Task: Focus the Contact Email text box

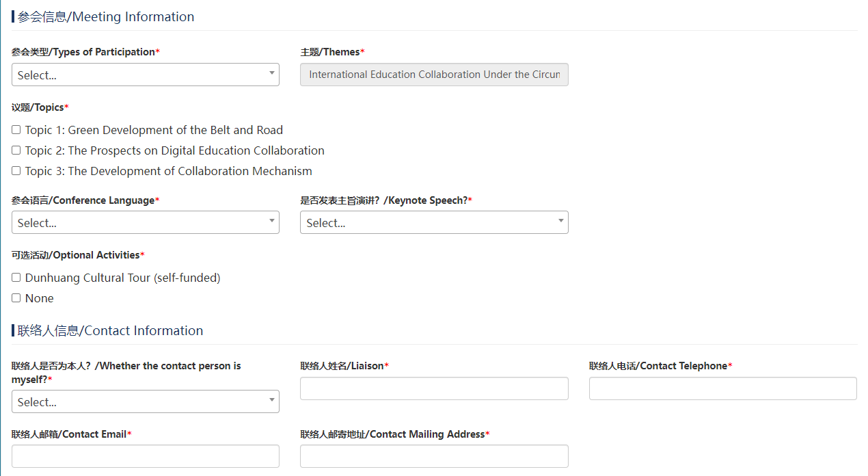Action: [145, 456]
